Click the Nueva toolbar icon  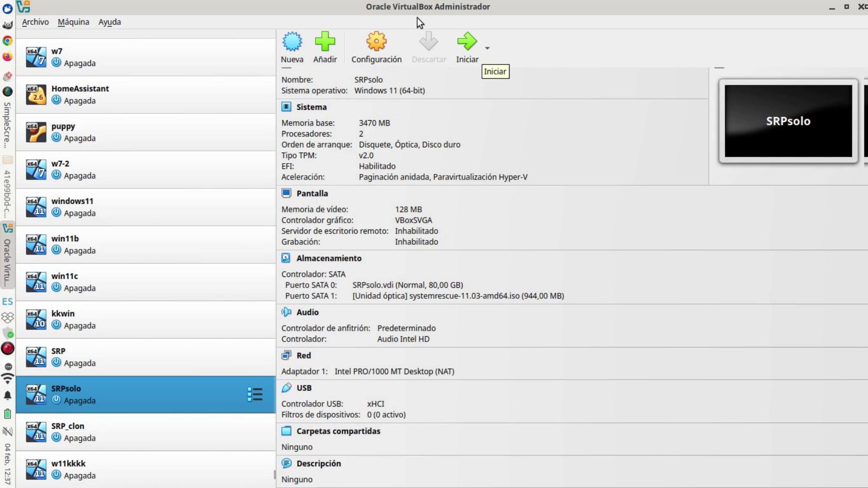click(292, 42)
